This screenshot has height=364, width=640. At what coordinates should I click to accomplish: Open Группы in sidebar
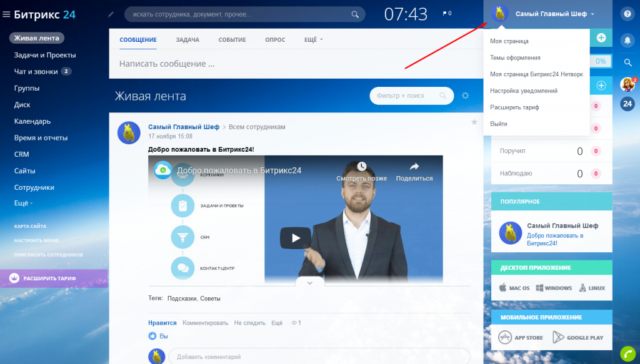(x=26, y=88)
